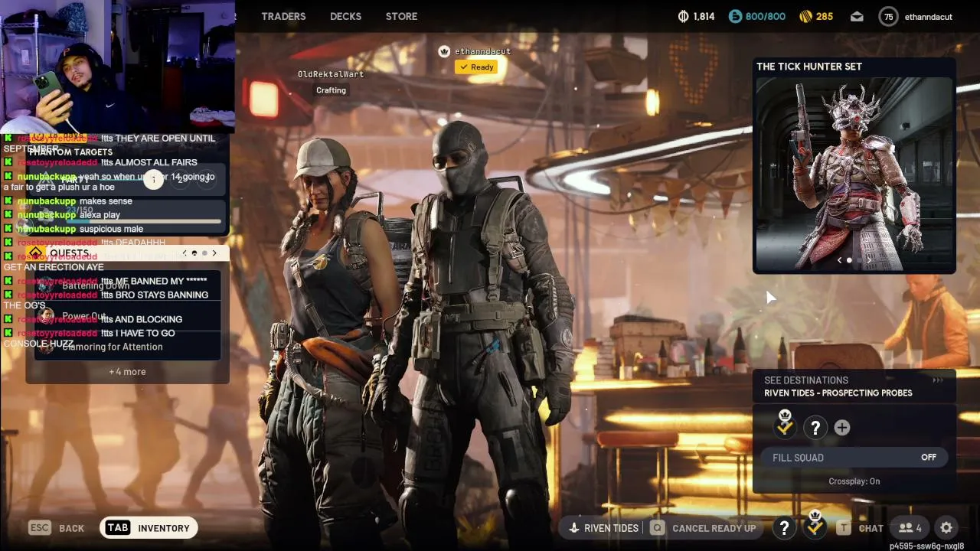Image resolution: width=980 pixels, height=551 pixels.
Task: Click the T key hint icon
Action: (x=843, y=528)
